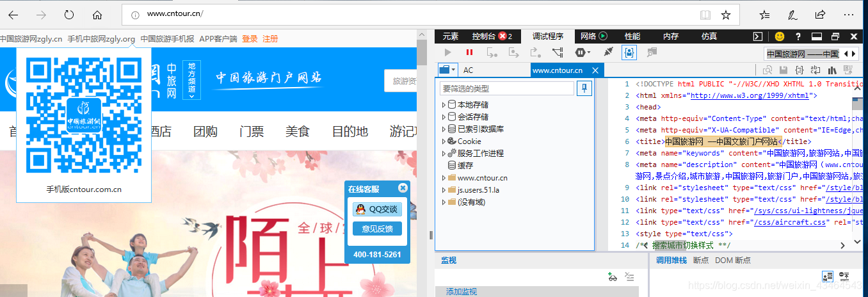The height and width of the screenshot is (297, 868).
Task: Click previous search result arrow
Action: pyautogui.click(x=847, y=54)
